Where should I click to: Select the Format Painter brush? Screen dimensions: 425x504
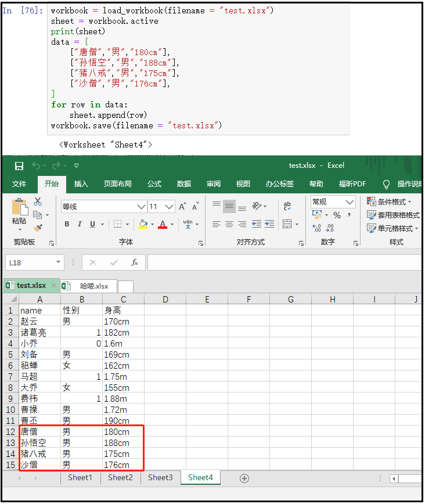(x=38, y=228)
